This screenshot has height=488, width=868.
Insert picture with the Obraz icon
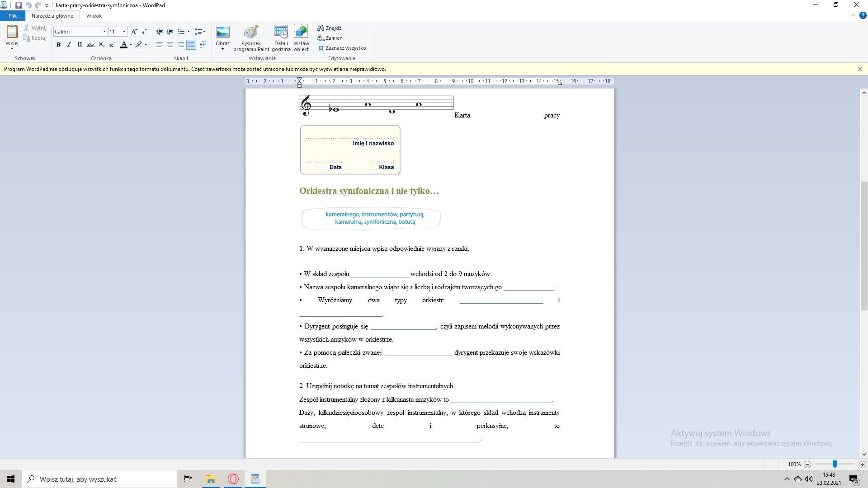(222, 32)
